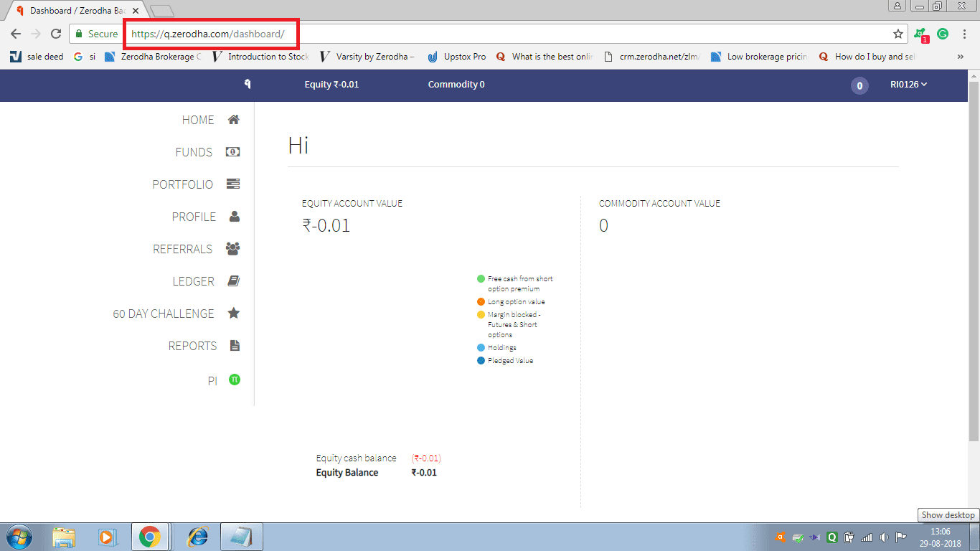The height and width of the screenshot is (551, 980).
Task: Open the PORTFOLIO list icon
Action: click(x=233, y=184)
